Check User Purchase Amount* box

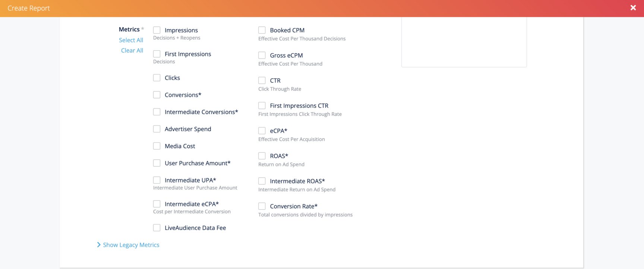[x=157, y=163]
